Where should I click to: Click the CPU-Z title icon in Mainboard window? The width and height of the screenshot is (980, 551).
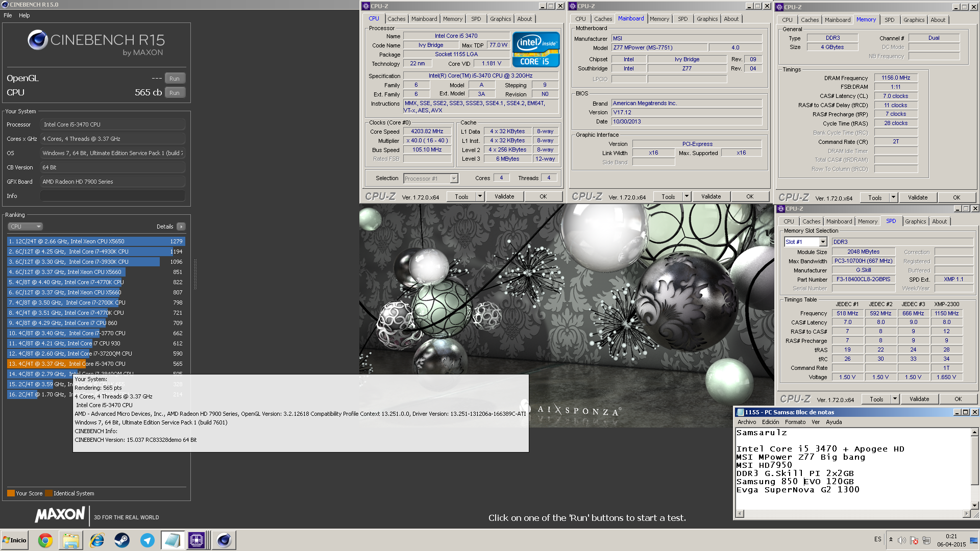pos(573,6)
